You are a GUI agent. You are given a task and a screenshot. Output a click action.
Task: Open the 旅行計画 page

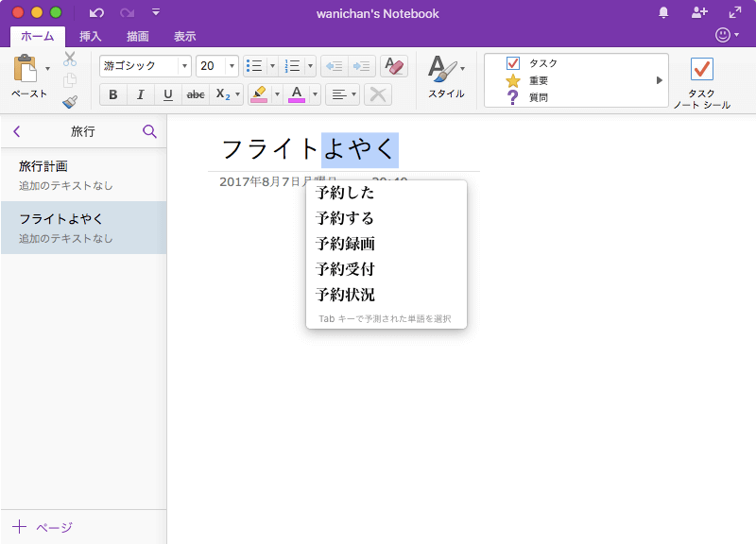84,175
